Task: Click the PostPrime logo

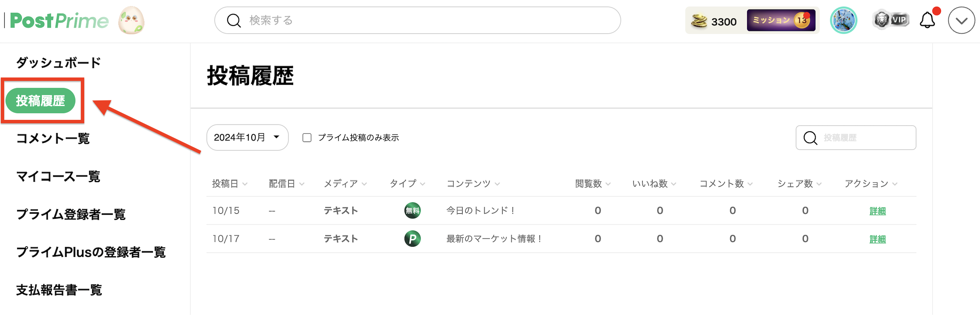Action: coord(59,21)
